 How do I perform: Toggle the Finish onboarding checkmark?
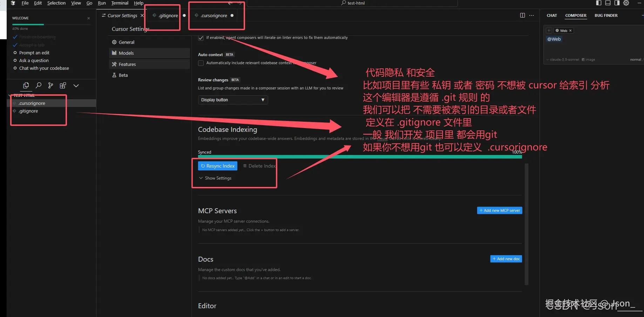(15, 37)
